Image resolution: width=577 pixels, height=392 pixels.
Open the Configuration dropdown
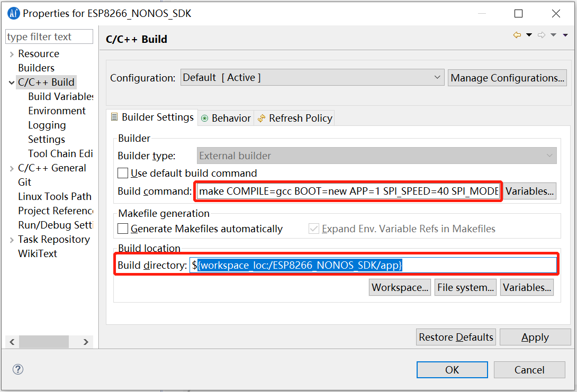tap(312, 78)
